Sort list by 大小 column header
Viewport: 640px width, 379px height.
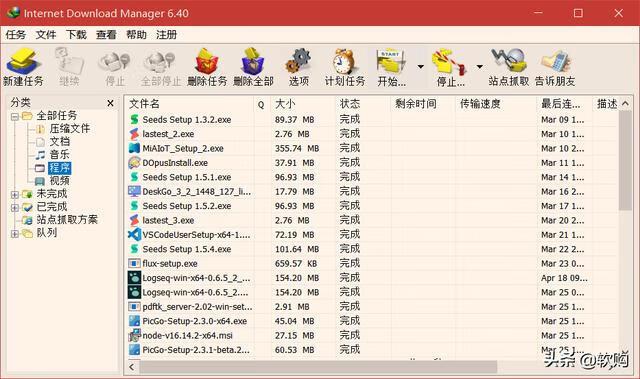coord(303,104)
